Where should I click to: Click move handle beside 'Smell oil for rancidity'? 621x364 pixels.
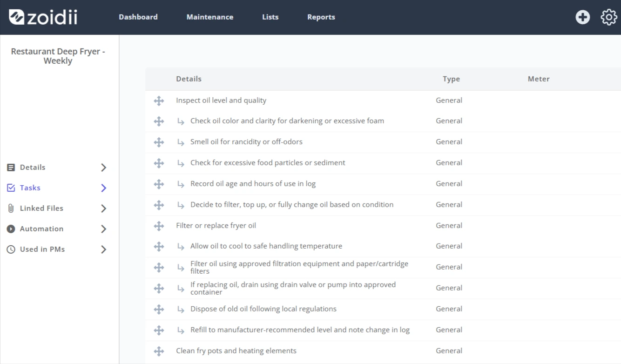coord(159,142)
